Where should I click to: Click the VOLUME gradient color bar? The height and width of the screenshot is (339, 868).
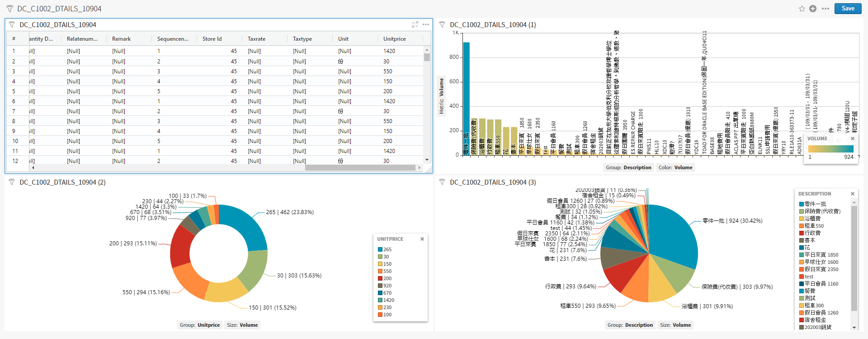tap(830, 149)
